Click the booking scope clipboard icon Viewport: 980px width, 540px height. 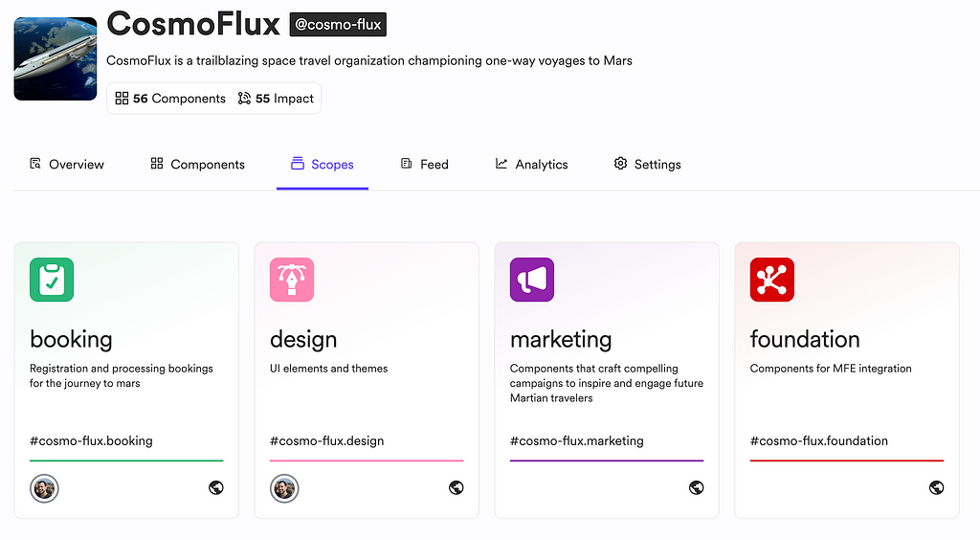point(52,280)
